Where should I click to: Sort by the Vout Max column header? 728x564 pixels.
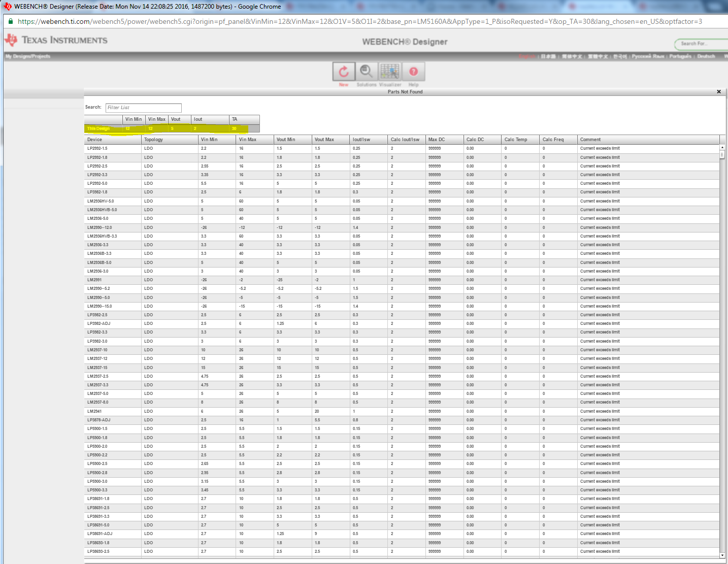(331, 140)
